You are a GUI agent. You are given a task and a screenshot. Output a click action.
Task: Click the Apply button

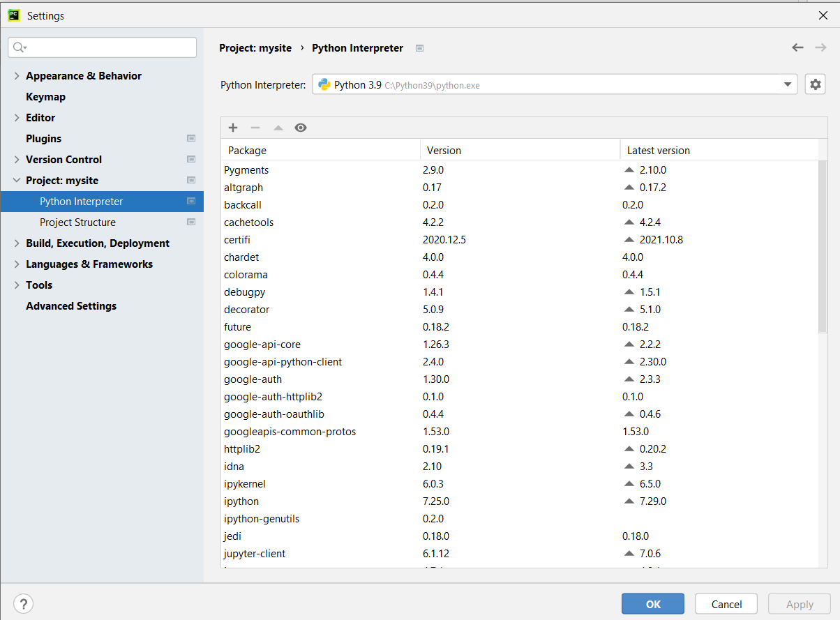pyautogui.click(x=800, y=604)
